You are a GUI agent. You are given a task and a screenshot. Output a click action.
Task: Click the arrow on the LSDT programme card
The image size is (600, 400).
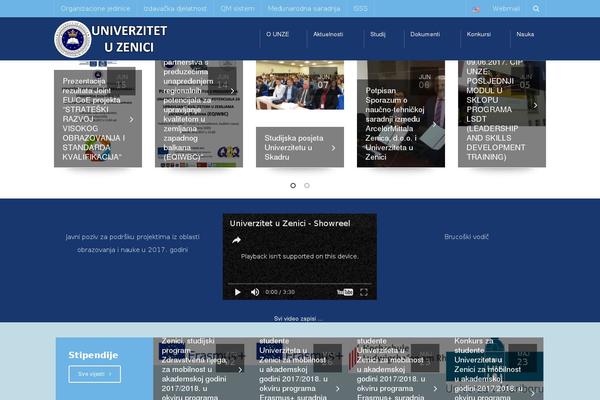(535, 105)
